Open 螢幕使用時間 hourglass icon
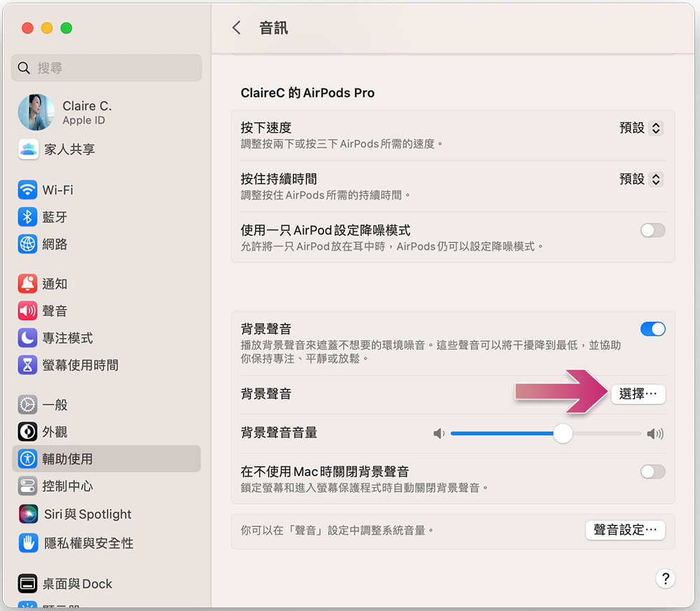This screenshot has width=700, height=611. point(28,365)
